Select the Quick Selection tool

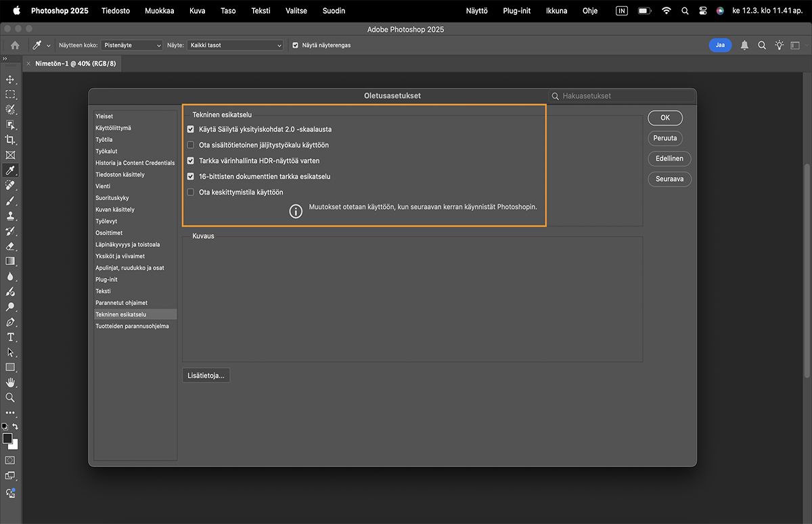click(10, 110)
